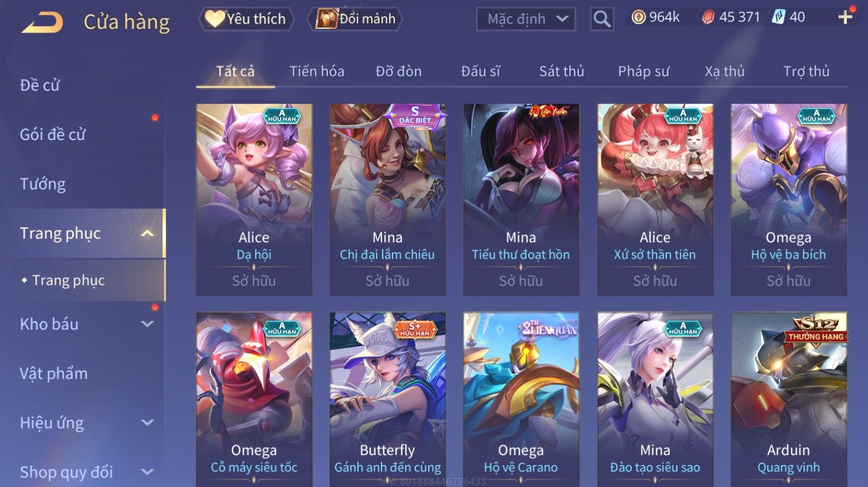Open Yêu thích heart favorites
The width and height of the screenshot is (868, 487).
point(246,19)
